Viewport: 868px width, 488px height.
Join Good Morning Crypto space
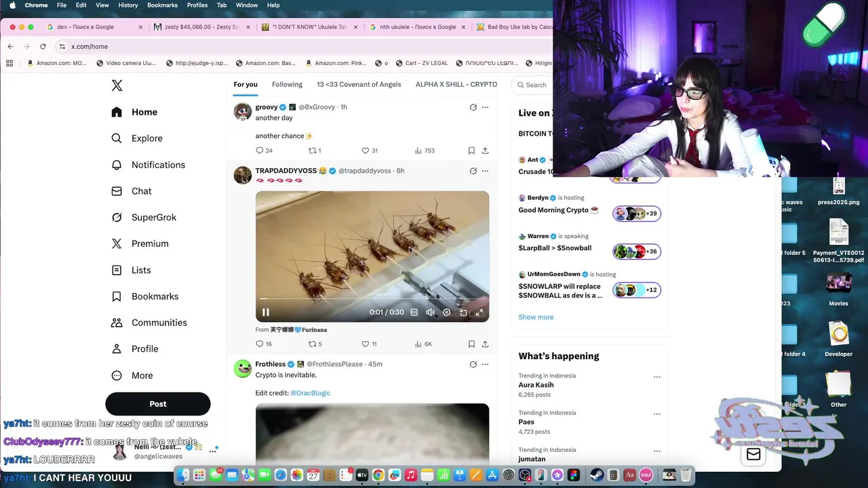click(x=558, y=210)
